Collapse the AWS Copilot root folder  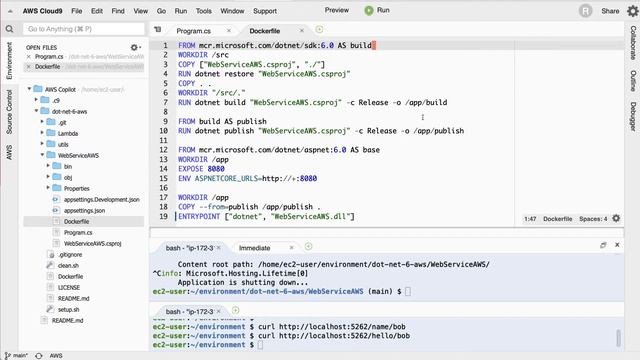[29, 89]
